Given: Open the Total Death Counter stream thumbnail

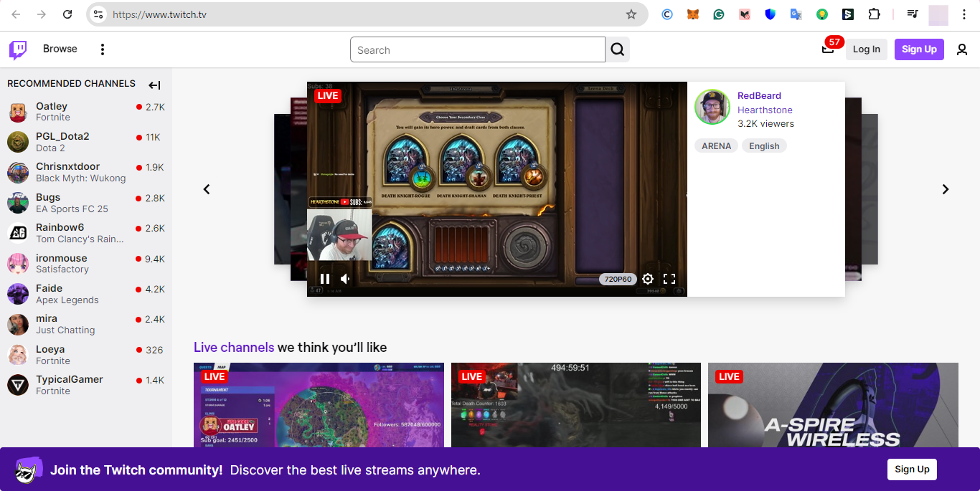Looking at the screenshot, I should pos(576,405).
